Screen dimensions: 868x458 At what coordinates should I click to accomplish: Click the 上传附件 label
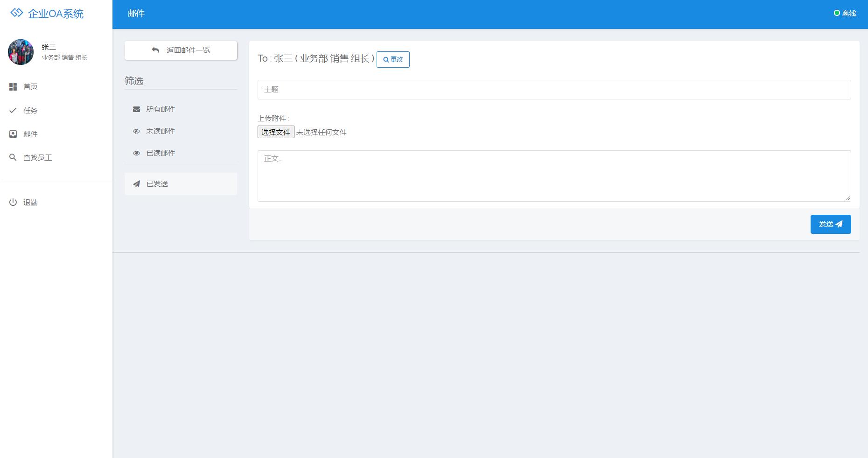coord(273,118)
